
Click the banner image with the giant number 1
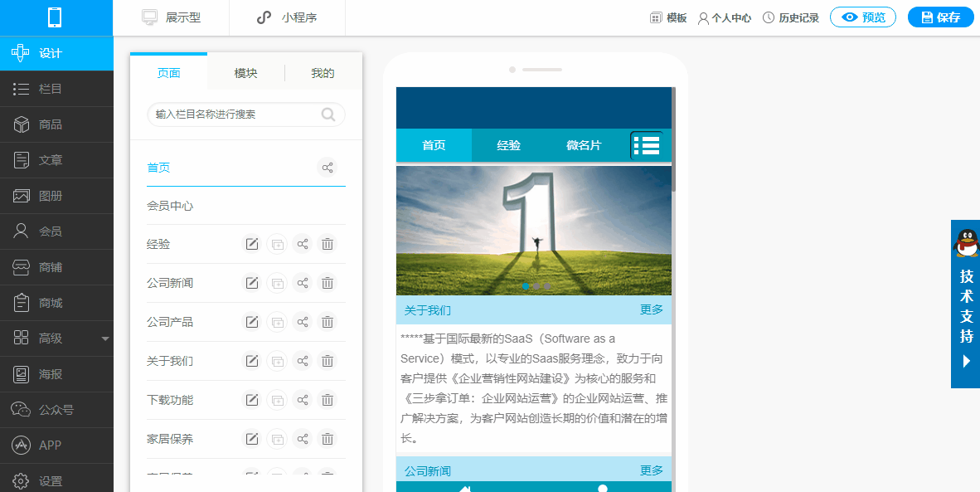[534, 230]
